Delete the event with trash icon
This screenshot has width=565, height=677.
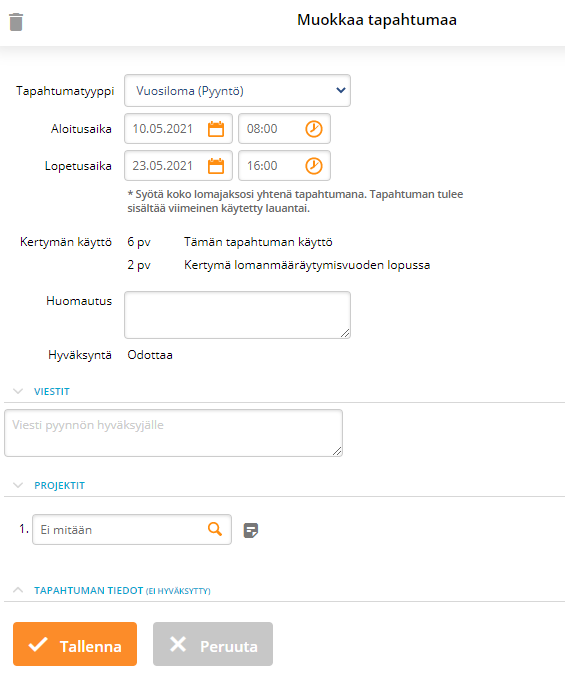[16, 22]
